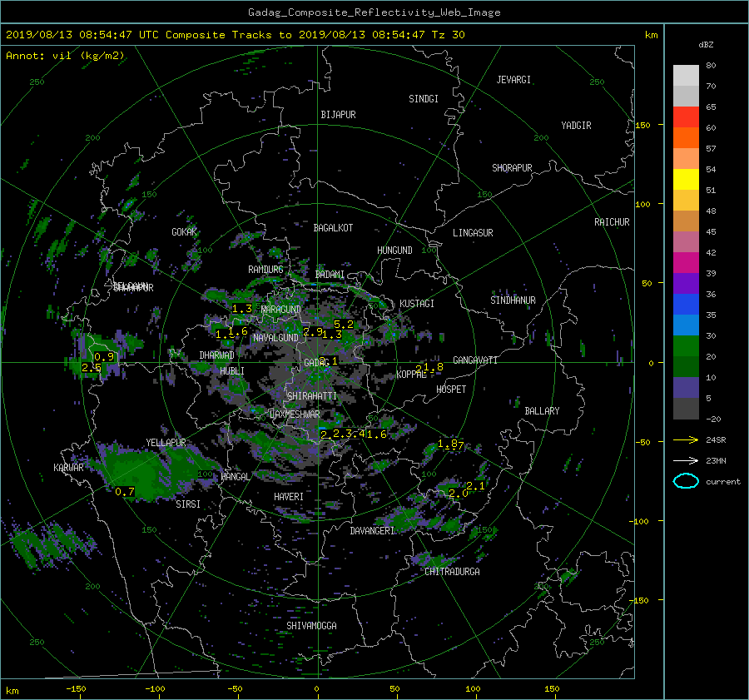
Task: Click the KOPPAL city label
Action: pos(411,375)
